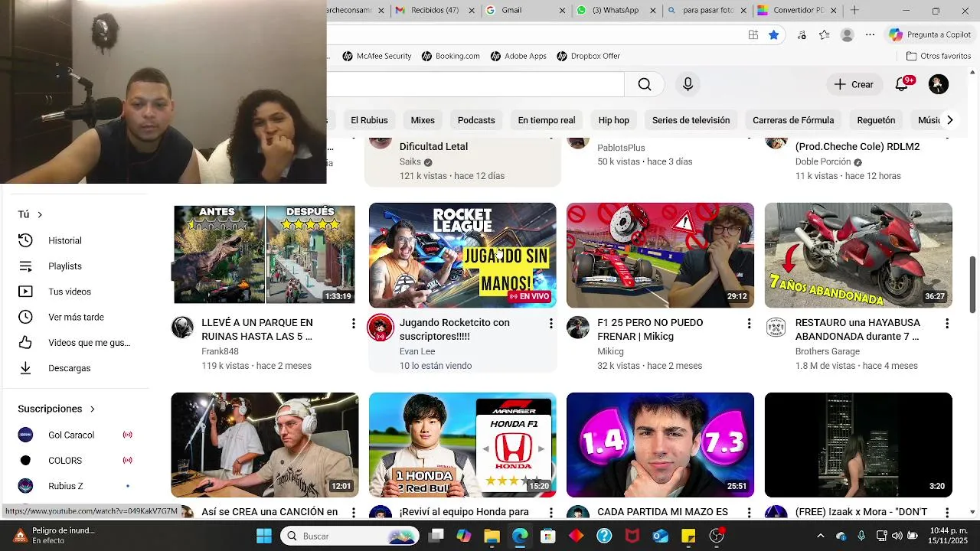Open the Otros favoritos folder
Screen dimensions: 980x551
click(939, 56)
